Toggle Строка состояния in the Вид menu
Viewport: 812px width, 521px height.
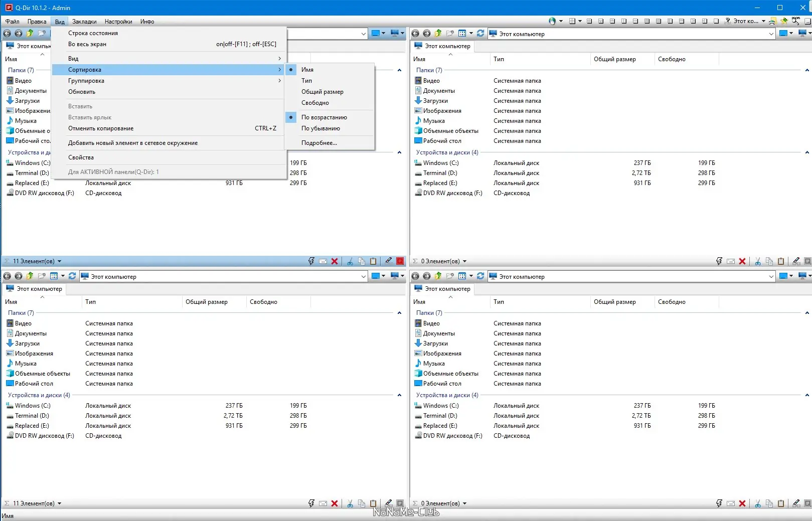pyautogui.click(x=169, y=33)
